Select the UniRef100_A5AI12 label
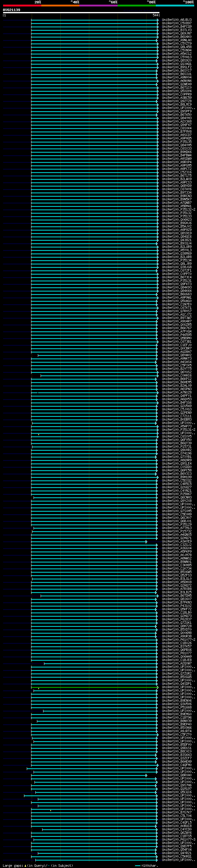The width and height of the screenshot is (197, 868). click(x=177, y=54)
